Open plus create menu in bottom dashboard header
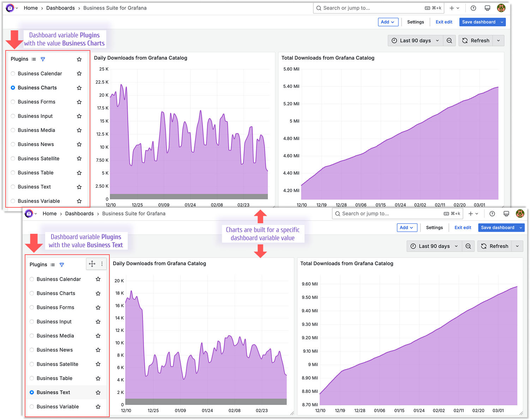Screen dimensions: 530x420 [x=473, y=214]
